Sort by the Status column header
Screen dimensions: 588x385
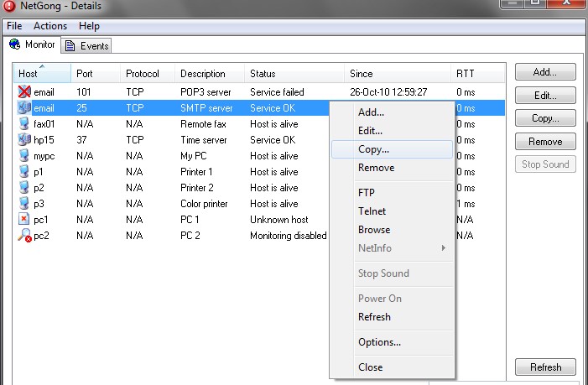click(x=263, y=74)
